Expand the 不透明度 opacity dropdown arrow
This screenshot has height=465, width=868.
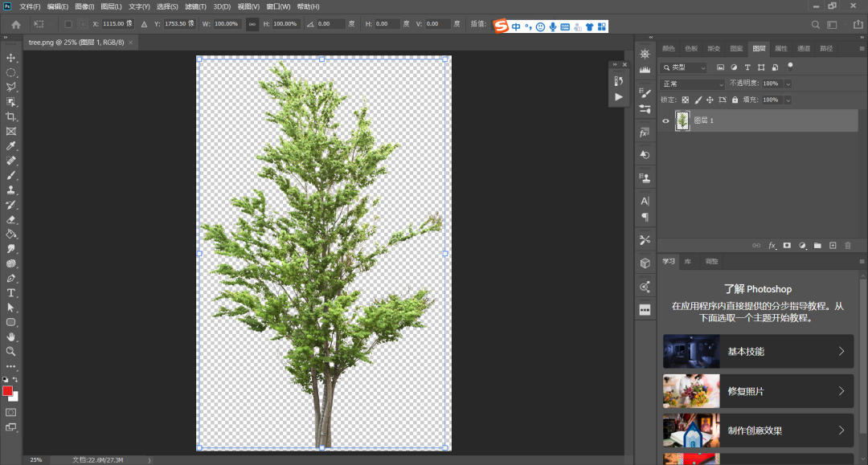[788, 84]
